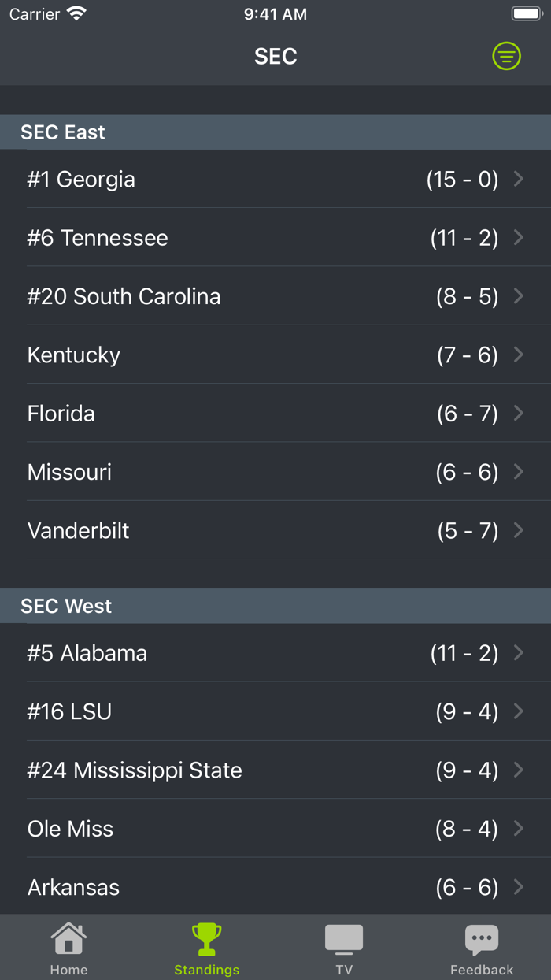This screenshot has height=980, width=551.
Task: Tap the Wi-Fi status icon
Action: 76,13
